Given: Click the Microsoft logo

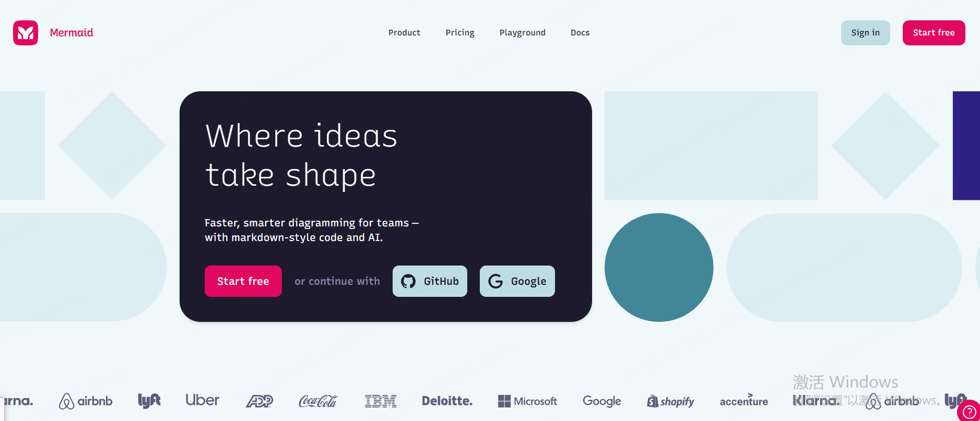Looking at the screenshot, I should coord(527,401).
